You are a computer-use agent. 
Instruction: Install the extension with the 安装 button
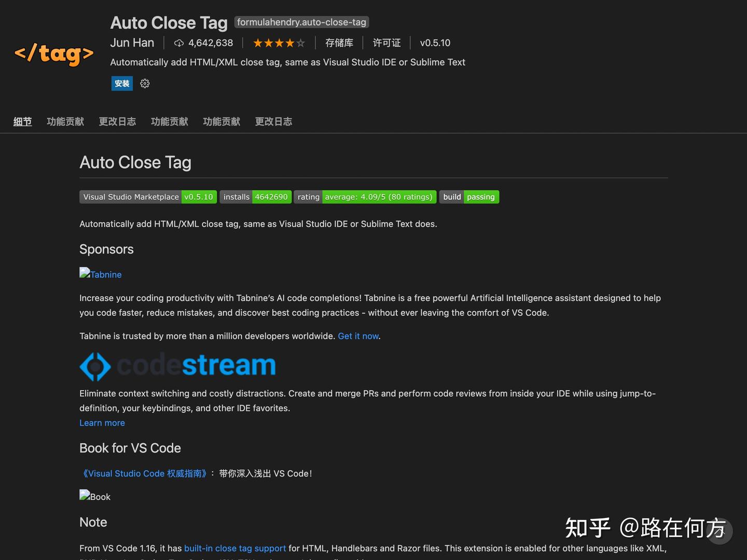tap(122, 83)
